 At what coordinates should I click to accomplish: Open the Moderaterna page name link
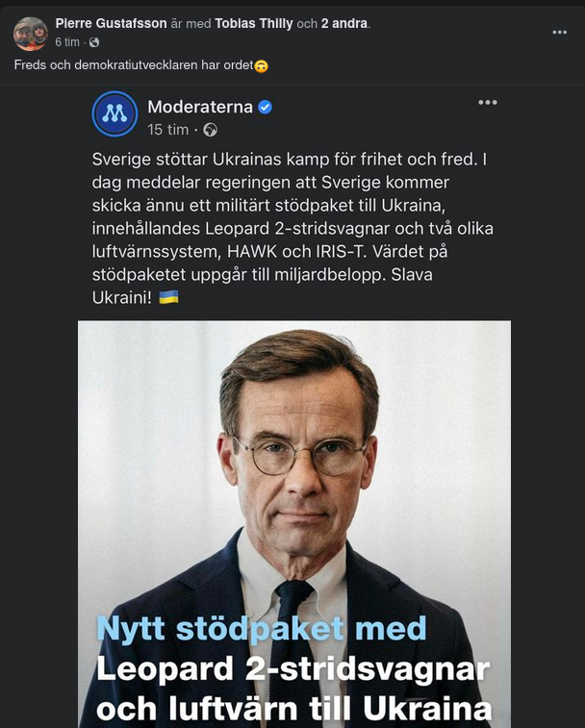pyautogui.click(x=200, y=107)
